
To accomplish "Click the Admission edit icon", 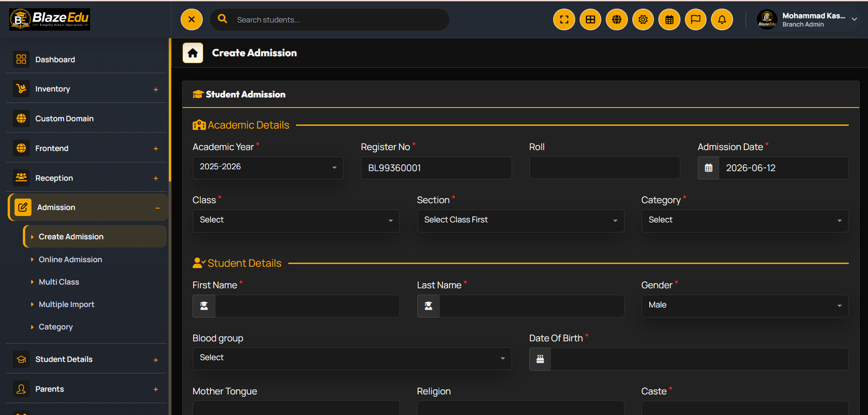I will pyautogui.click(x=23, y=207).
